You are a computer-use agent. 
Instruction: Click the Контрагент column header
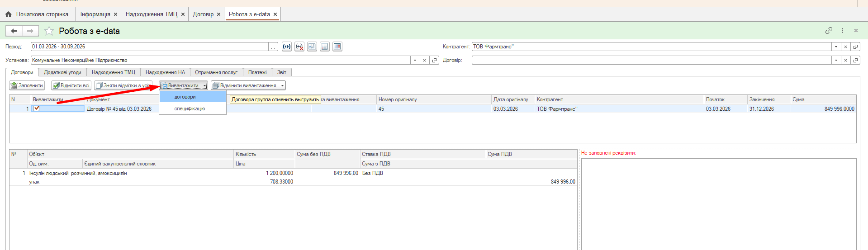coord(619,99)
